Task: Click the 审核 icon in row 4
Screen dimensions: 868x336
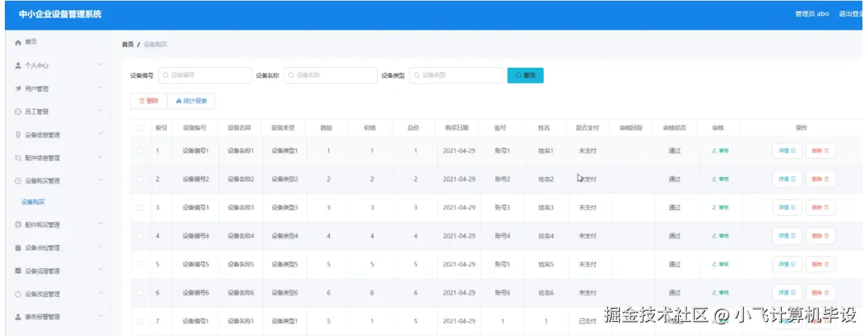Action: pos(715,236)
